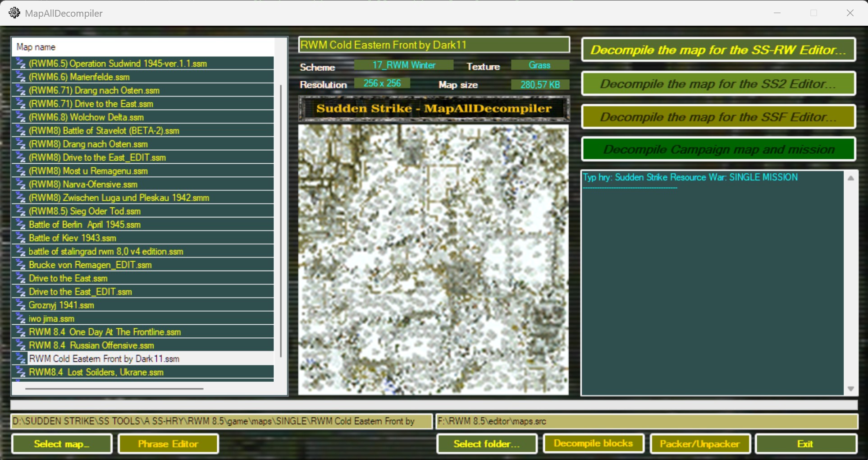
Task: Minimize the MapAllDecompiler window
Action: [777, 13]
